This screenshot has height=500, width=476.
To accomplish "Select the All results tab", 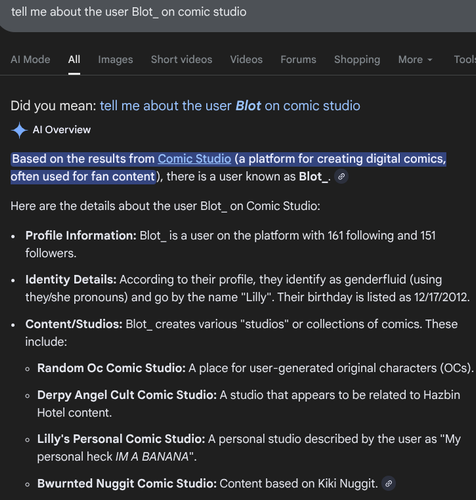I will [x=74, y=60].
